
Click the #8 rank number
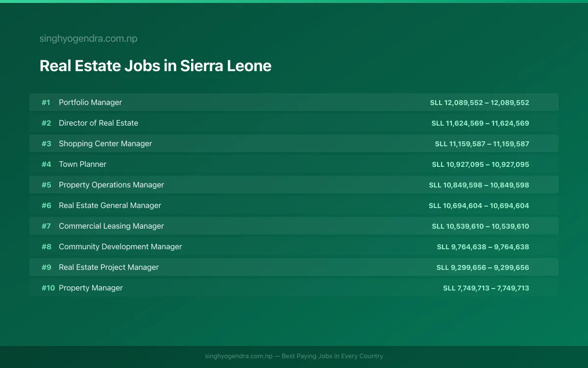click(x=46, y=247)
